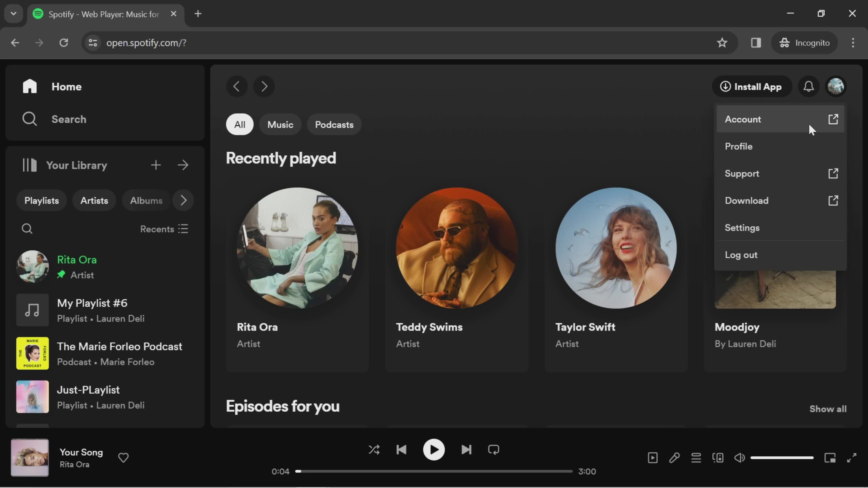
Task: Select the Music filter chip
Action: (280, 125)
